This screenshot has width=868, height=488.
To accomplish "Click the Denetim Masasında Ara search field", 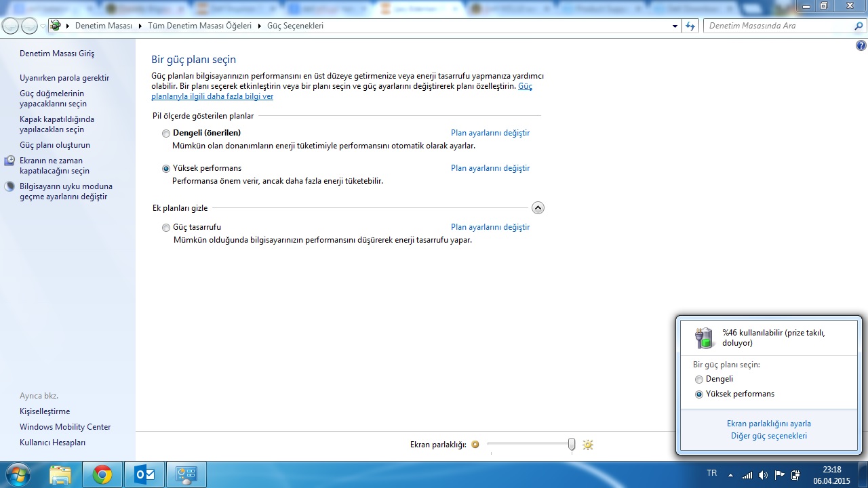I will click(778, 26).
